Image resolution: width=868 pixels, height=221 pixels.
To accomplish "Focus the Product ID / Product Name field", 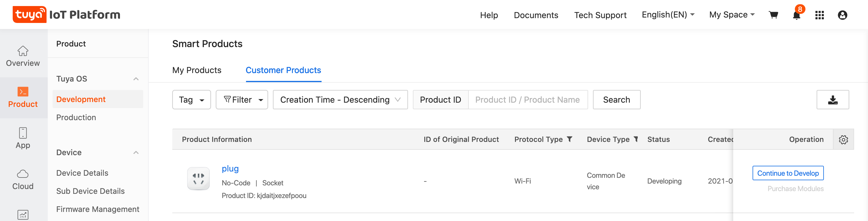I will 528,100.
